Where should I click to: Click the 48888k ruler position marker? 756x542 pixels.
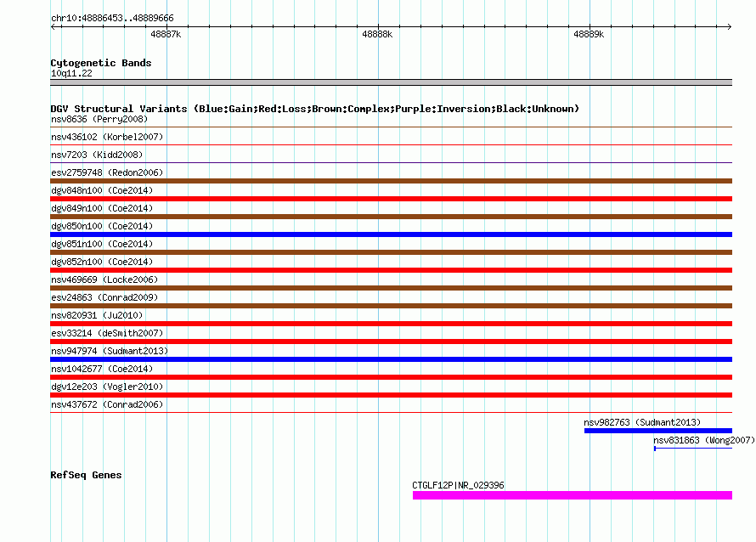[377, 34]
